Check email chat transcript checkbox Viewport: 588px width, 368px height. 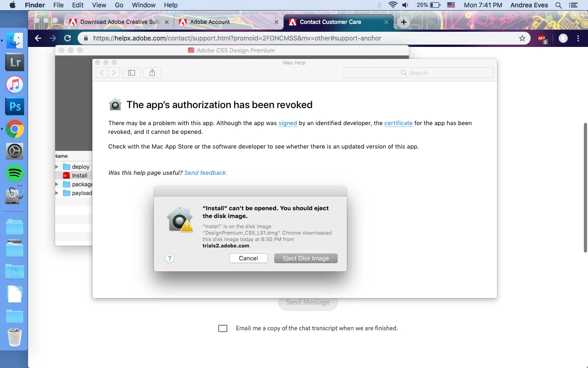223,328
